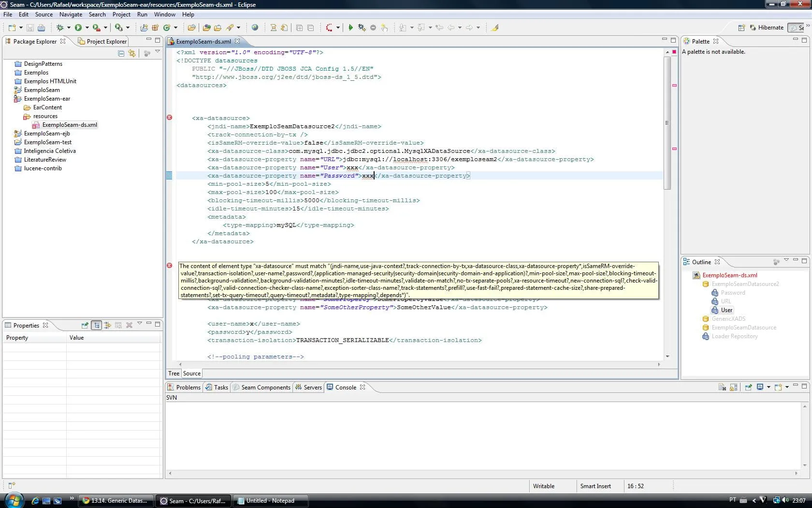Screen dimensions: 812x508
Task: Click the editor vertical scrollbar thumb
Action: (x=667, y=123)
